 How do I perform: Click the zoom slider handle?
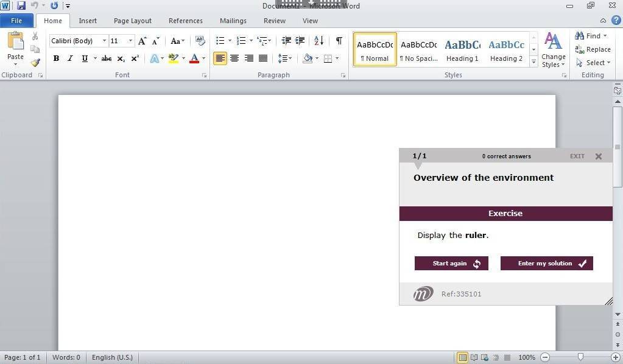[580, 357]
